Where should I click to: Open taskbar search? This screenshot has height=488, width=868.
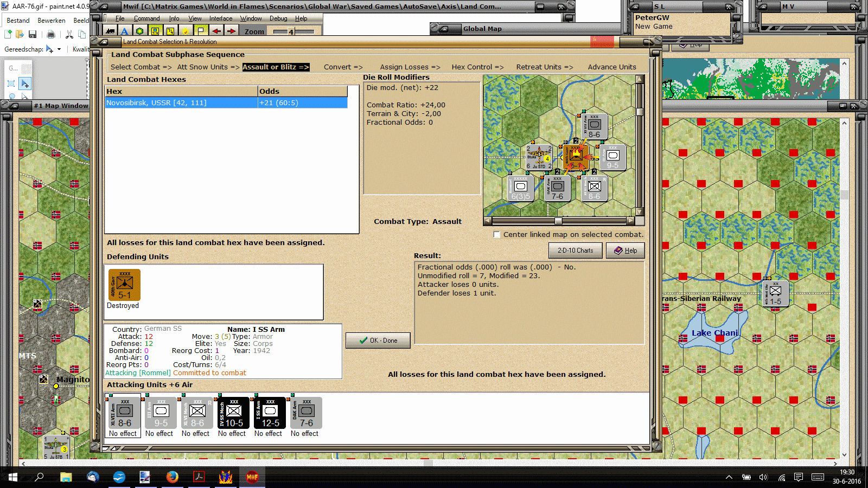pyautogui.click(x=39, y=477)
